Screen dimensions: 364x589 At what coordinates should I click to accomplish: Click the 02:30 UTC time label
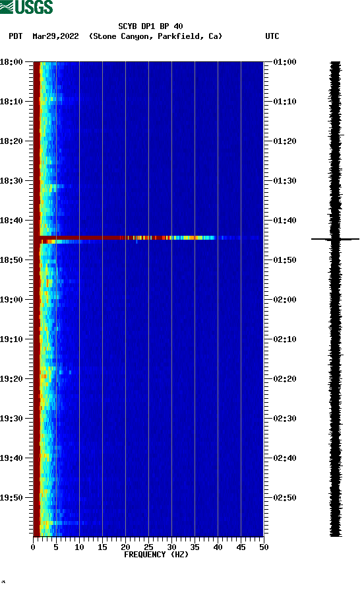[x=285, y=419]
